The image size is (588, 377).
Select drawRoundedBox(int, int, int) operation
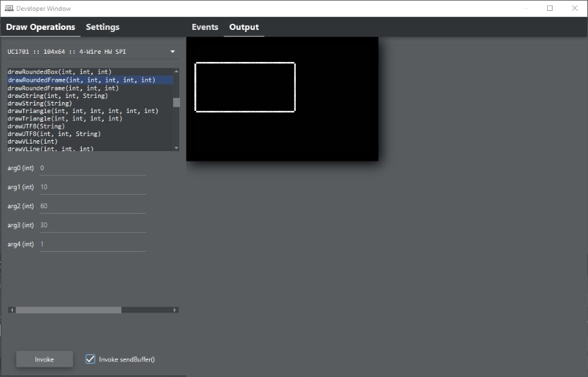(91, 72)
